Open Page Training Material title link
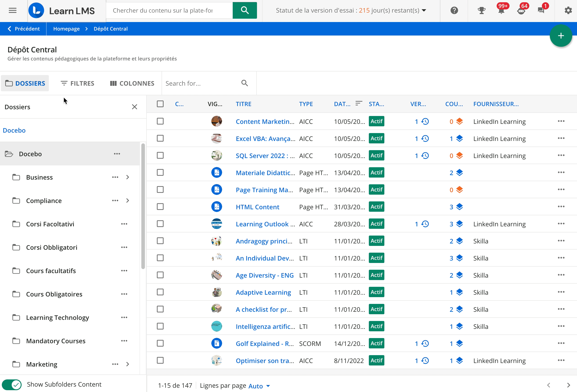 [x=264, y=190]
